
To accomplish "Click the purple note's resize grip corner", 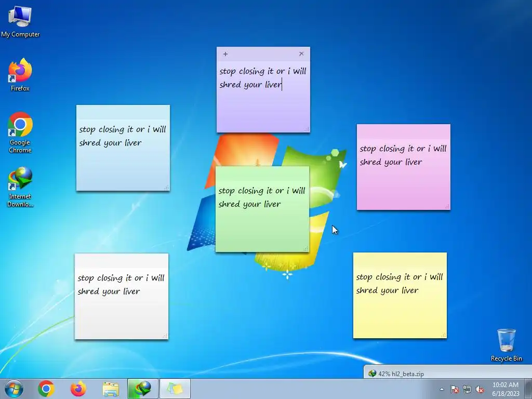I will (307, 129).
